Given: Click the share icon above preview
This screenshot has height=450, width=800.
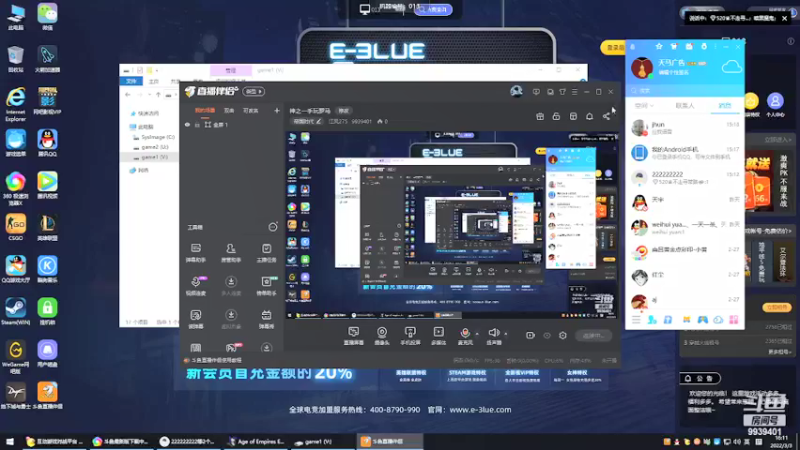Looking at the screenshot, I should click(606, 116).
